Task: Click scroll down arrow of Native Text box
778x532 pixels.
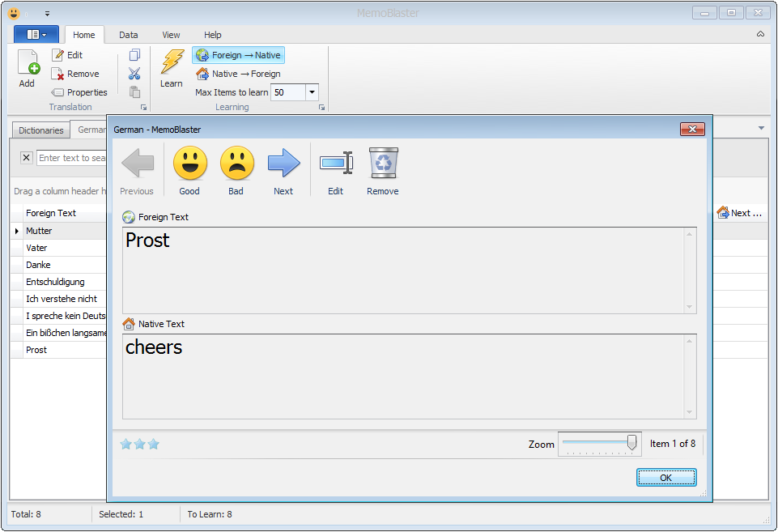Action: [x=689, y=412]
